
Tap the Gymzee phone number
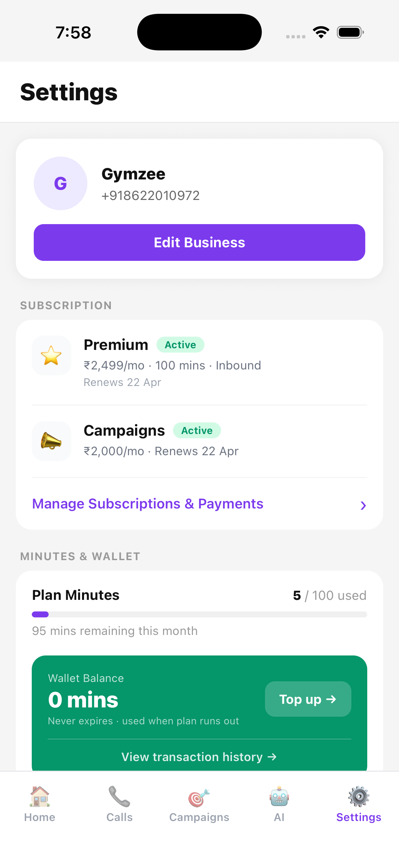pos(151,195)
